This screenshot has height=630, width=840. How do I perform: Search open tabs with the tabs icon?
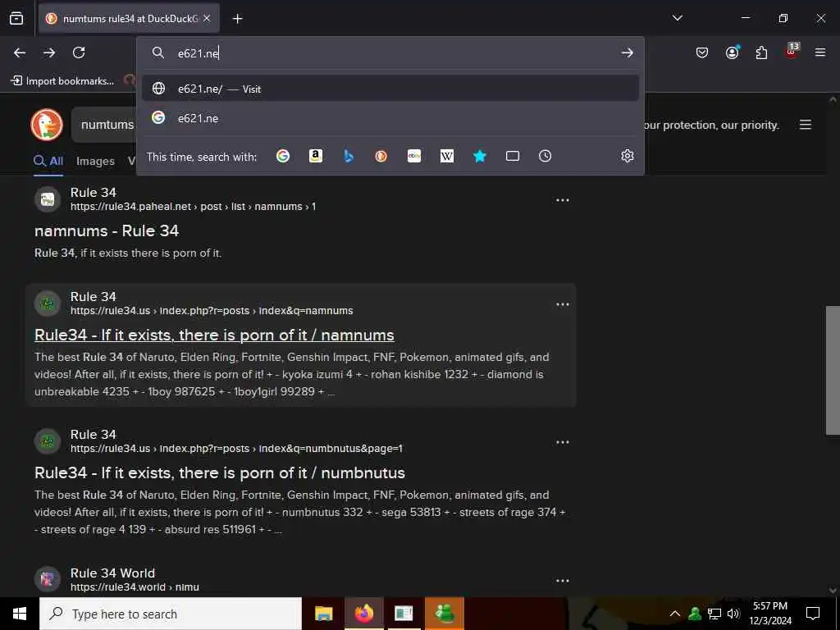point(513,156)
